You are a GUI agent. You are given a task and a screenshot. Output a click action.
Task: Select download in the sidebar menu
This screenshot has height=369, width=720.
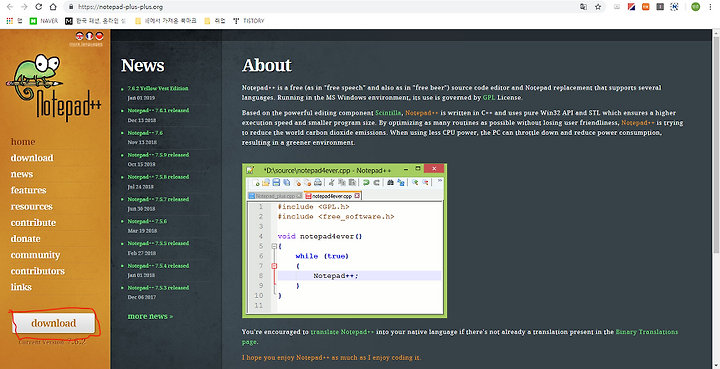pyautogui.click(x=32, y=158)
